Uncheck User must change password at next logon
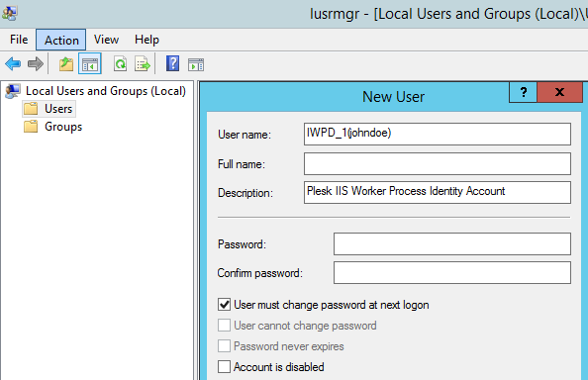 tap(225, 305)
